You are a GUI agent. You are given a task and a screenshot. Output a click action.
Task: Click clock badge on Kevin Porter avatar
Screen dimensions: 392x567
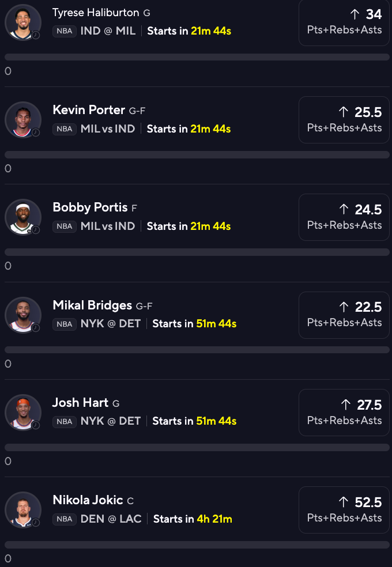35,133
